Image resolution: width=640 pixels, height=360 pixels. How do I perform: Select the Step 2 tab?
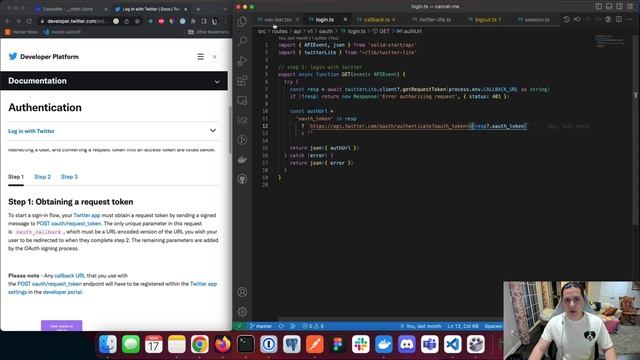(42, 177)
